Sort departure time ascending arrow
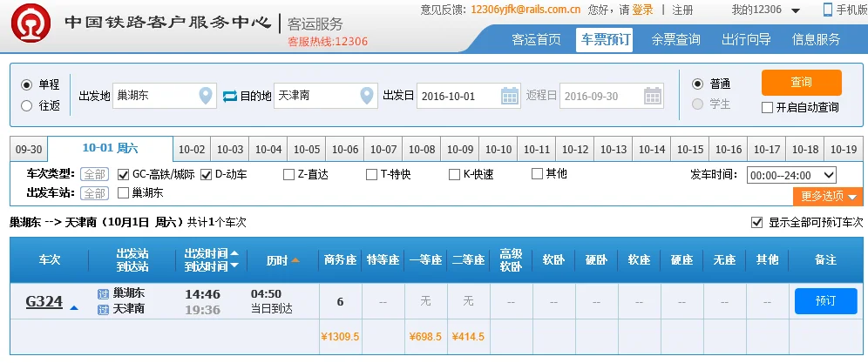The width and height of the screenshot is (868, 363). tap(234, 253)
